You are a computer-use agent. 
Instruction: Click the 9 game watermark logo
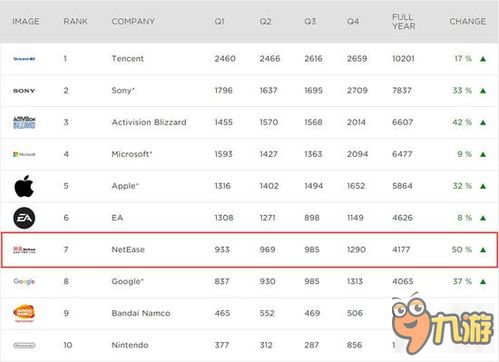(x=443, y=323)
